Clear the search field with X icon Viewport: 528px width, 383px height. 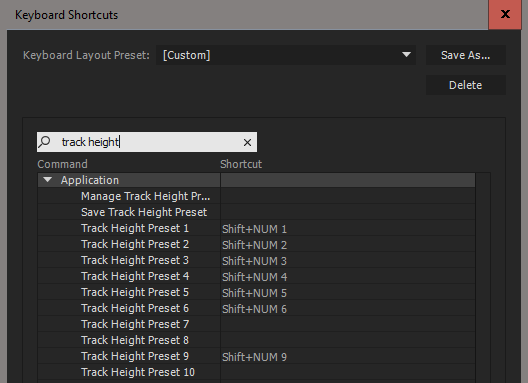[x=247, y=142]
